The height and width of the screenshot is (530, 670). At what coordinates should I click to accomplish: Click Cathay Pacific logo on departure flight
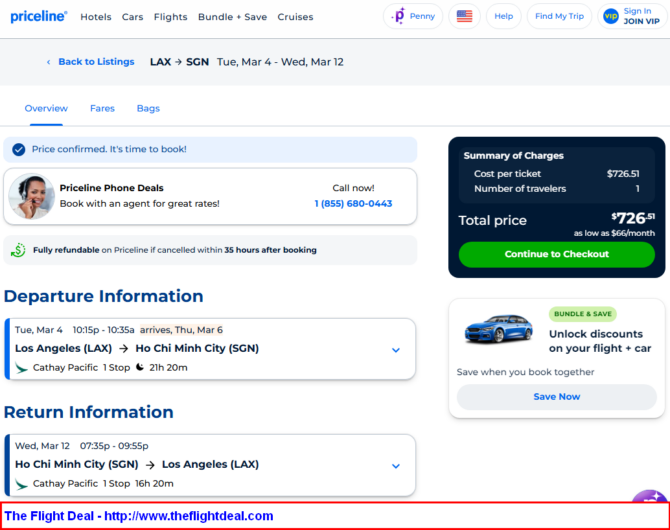point(21,368)
